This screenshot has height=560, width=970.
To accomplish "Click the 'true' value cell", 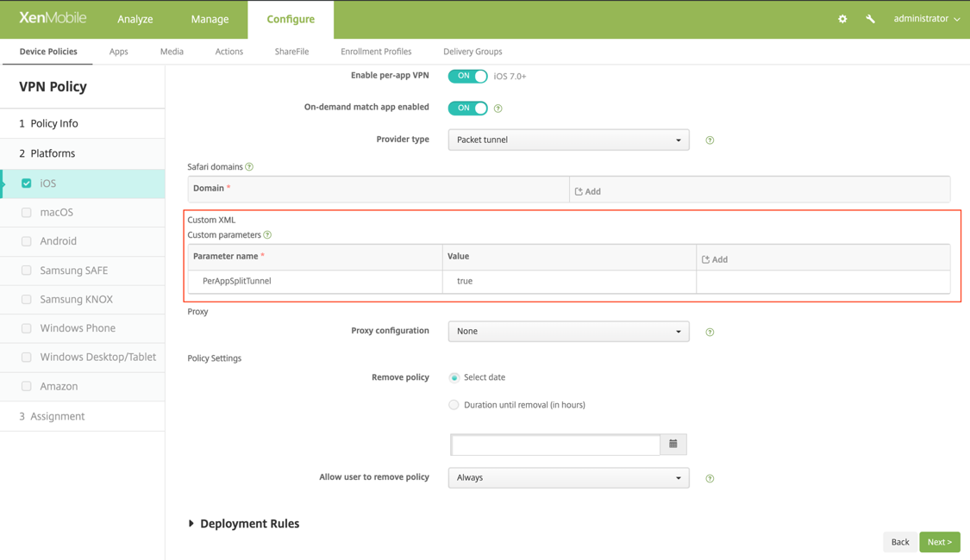I will point(569,281).
